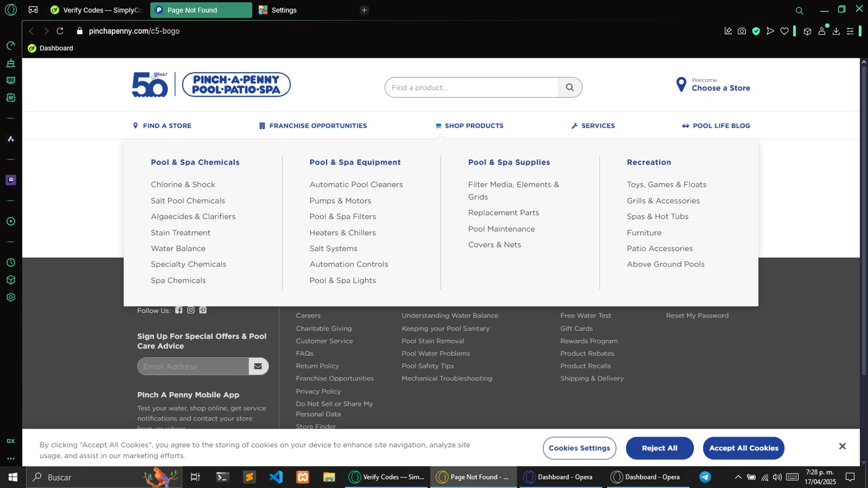Click Find a product search field
Screen dimensions: 868x488
coord(472,87)
